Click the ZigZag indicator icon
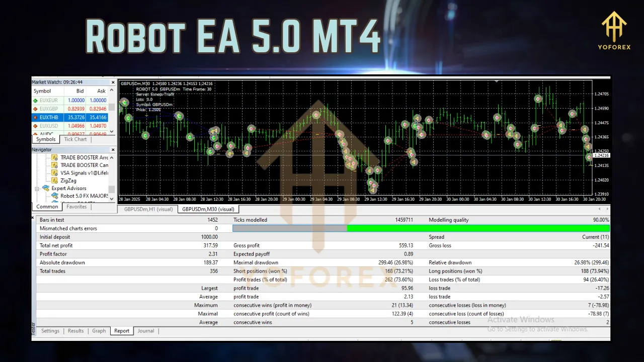Screen dimensions: 644x362 pyautogui.click(x=55, y=180)
